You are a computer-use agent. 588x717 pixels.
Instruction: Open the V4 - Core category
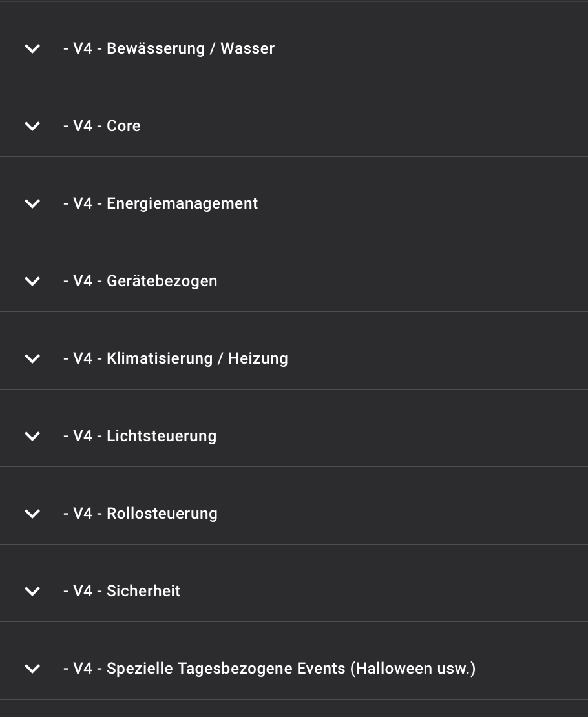pyautogui.click(x=101, y=126)
